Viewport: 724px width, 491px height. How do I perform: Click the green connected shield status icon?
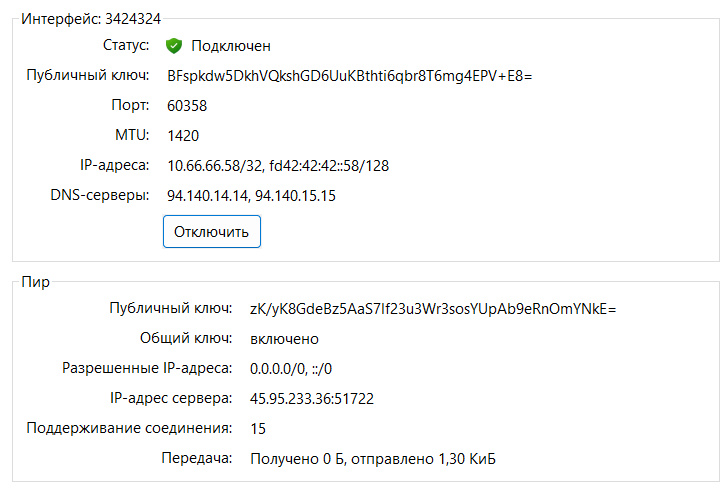pos(174,46)
